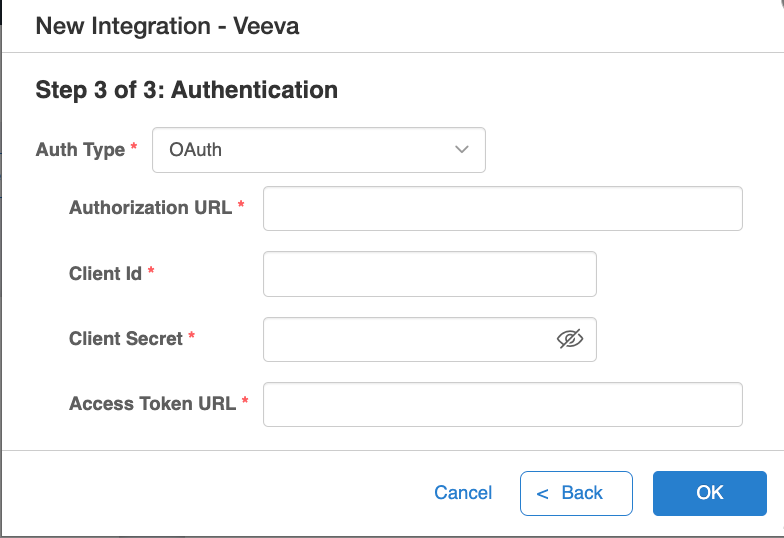Image resolution: width=784 pixels, height=538 pixels.
Task: Reveal the Client Secret with the eye icon
Action: point(570,339)
